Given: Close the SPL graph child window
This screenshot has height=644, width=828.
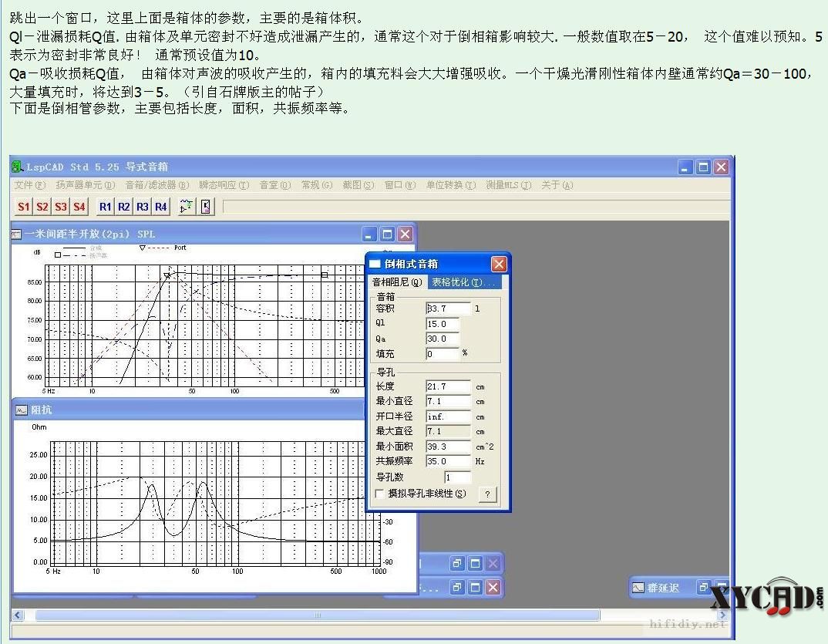Looking at the screenshot, I should click(405, 234).
